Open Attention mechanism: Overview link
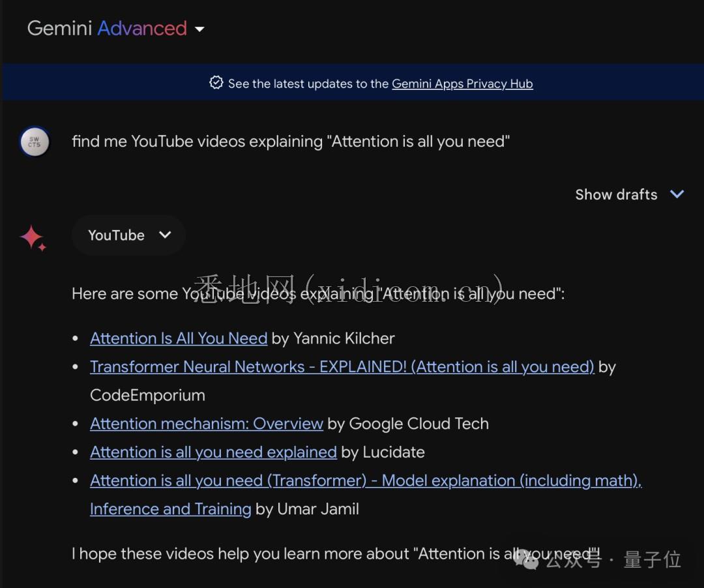Image resolution: width=704 pixels, height=588 pixels. [x=207, y=424]
